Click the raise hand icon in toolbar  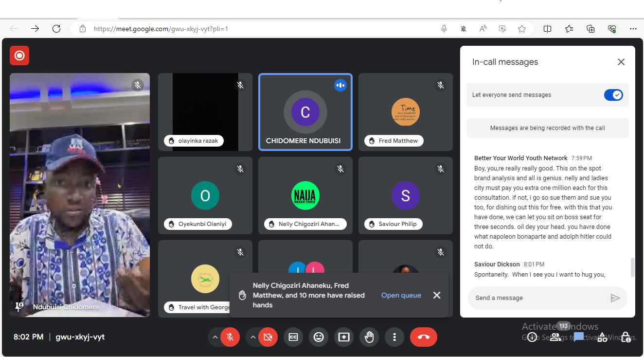coord(369,337)
